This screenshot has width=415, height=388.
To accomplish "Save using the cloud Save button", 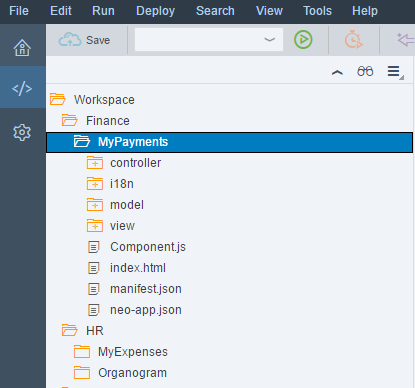I will coord(85,40).
